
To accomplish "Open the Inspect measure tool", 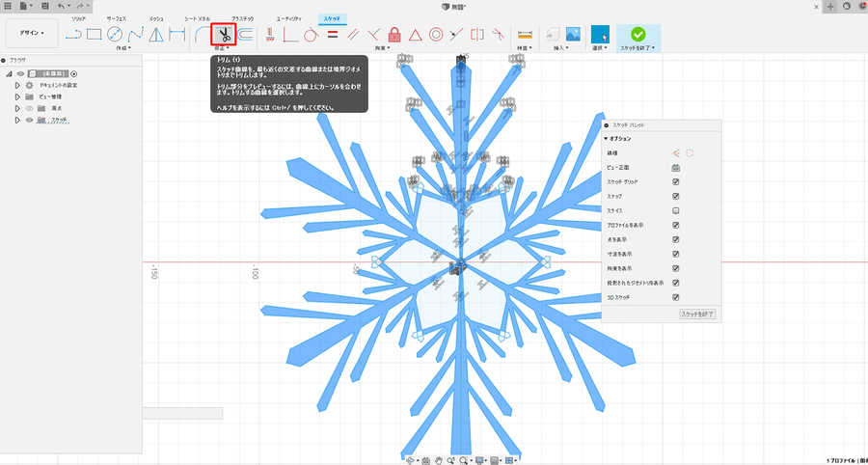I will 525,35.
